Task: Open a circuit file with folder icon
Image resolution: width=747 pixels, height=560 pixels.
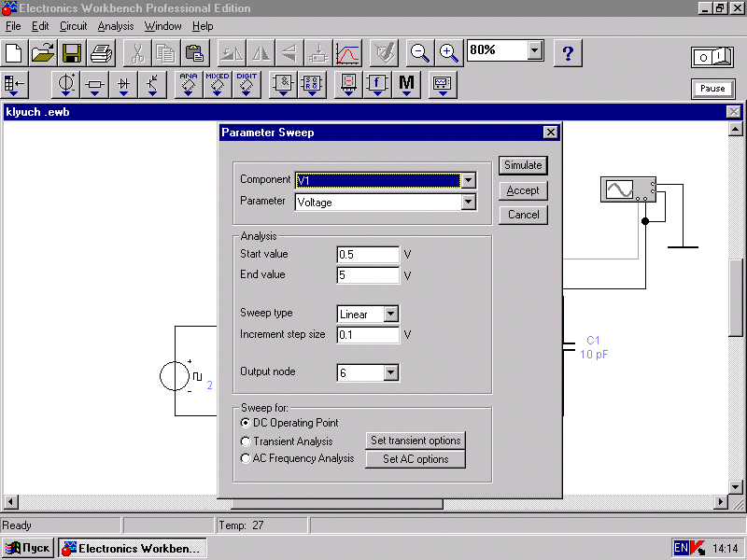Action: tap(43, 53)
